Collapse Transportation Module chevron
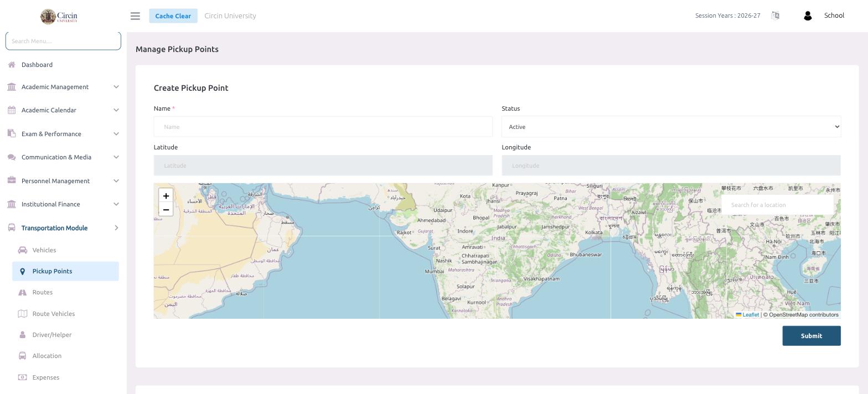The width and height of the screenshot is (868, 394). 116,227
